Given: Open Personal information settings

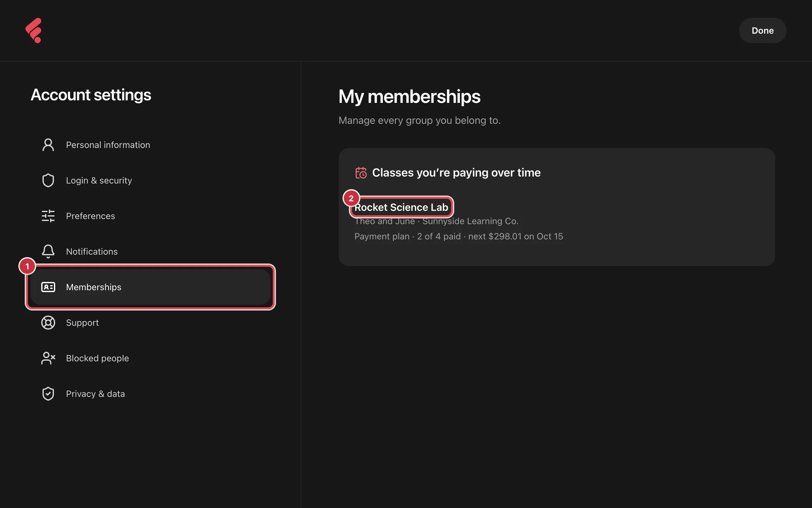Looking at the screenshot, I should tap(150, 145).
